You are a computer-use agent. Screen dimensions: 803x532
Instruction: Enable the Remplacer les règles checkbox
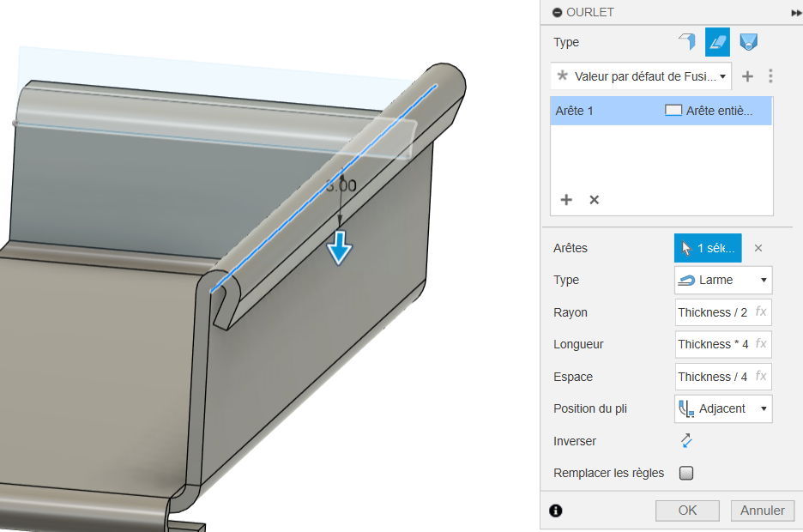pyautogui.click(x=686, y=473)
